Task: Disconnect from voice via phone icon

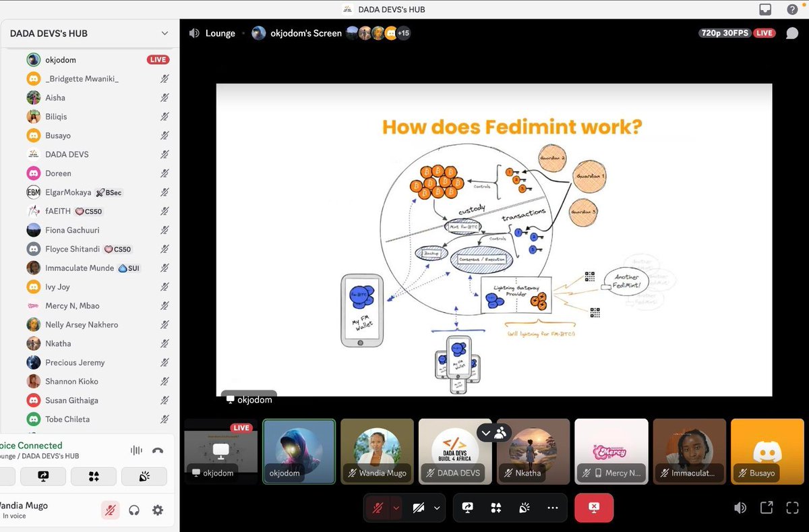Action: (x=158, y=450)
